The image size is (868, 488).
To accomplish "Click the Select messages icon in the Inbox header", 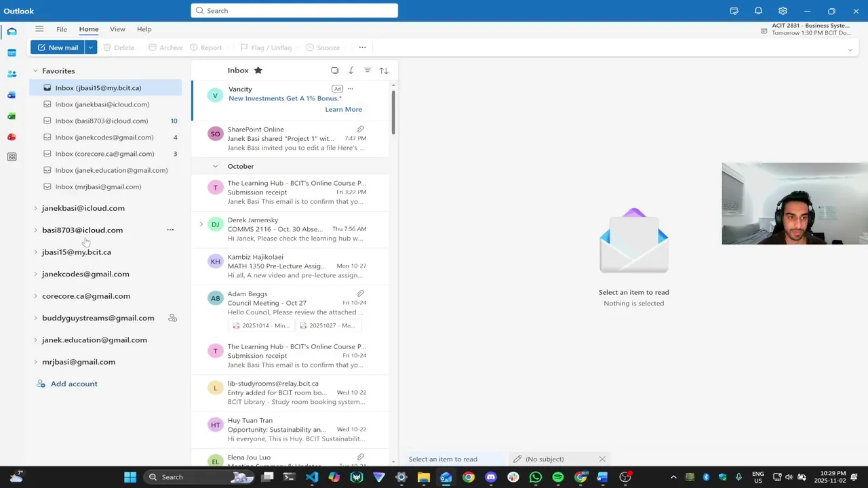I will (x=334, y=70).
